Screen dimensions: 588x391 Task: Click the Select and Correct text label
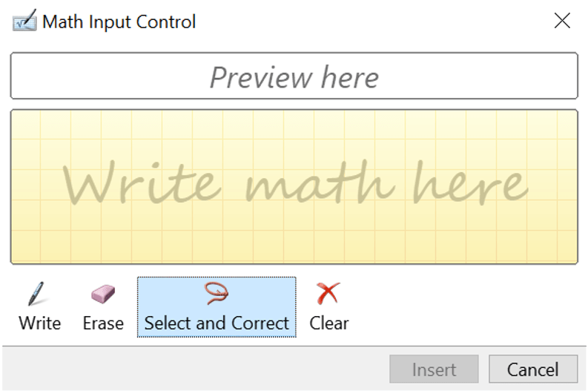pos(217,323)
